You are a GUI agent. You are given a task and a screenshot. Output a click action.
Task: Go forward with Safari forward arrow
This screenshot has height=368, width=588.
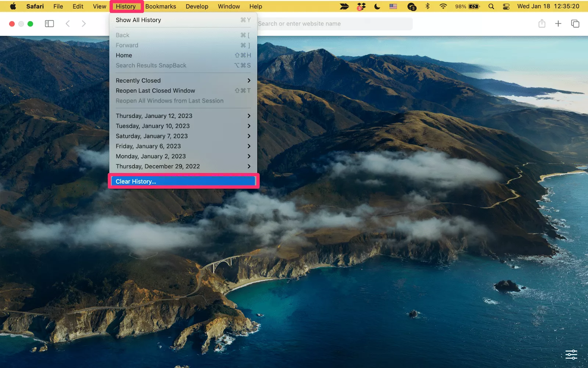click(x=84, y=24)
